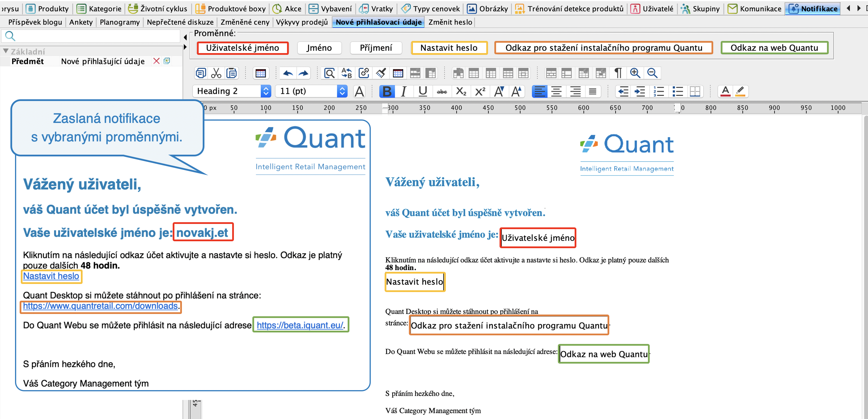868x419 pixels.
Task: Pick the font text color swatch
Action: coord(725,91)
